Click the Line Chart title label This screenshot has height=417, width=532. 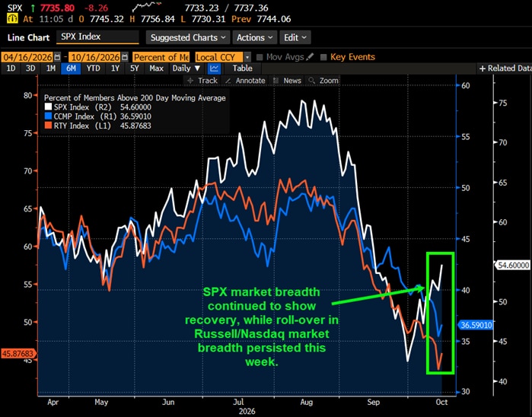point(28,37)
